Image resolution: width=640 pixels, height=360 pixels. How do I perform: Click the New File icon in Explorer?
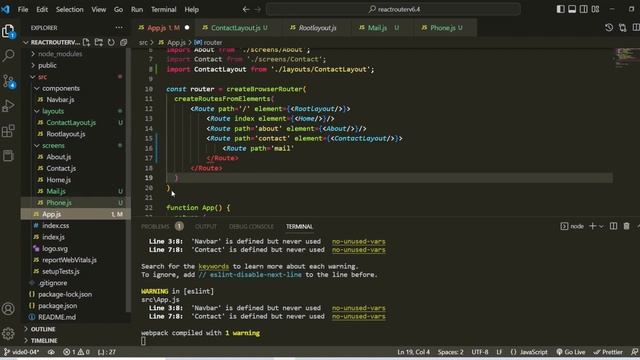(x=86, y=42)
